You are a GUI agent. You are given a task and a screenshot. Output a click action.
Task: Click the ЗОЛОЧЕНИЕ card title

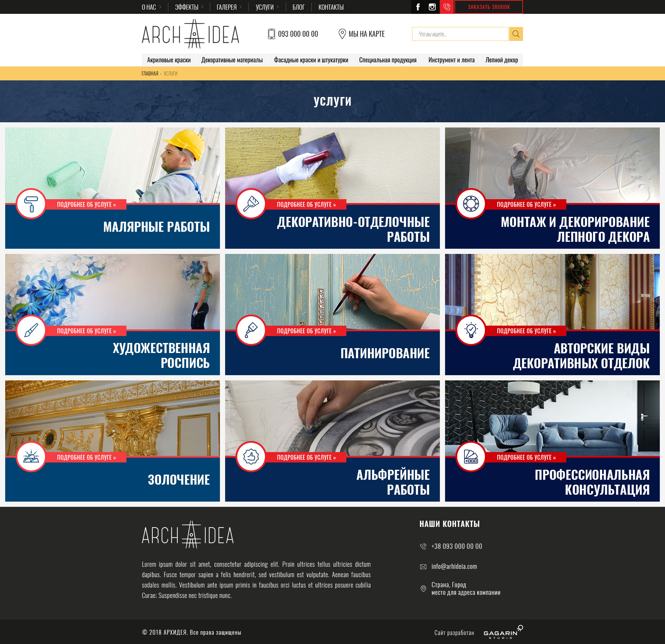tap(179, 480)
